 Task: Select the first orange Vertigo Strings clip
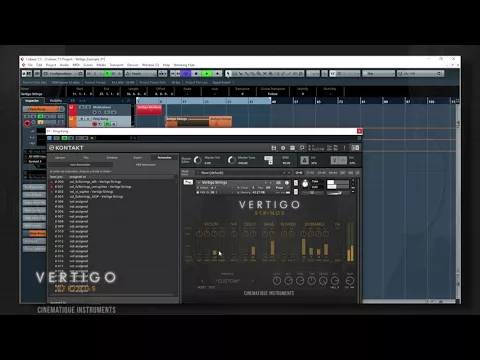[187, 122]
